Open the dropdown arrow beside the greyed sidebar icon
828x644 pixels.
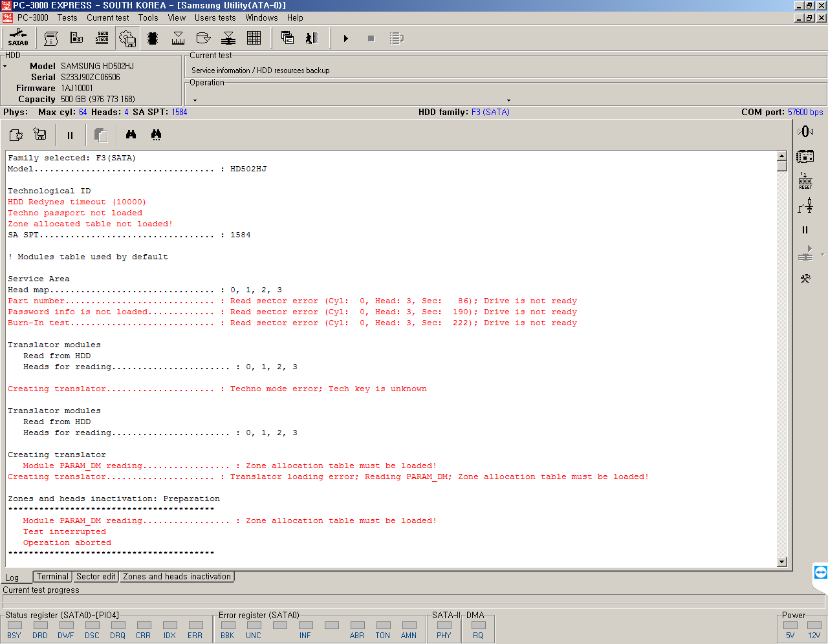point(822,255)
